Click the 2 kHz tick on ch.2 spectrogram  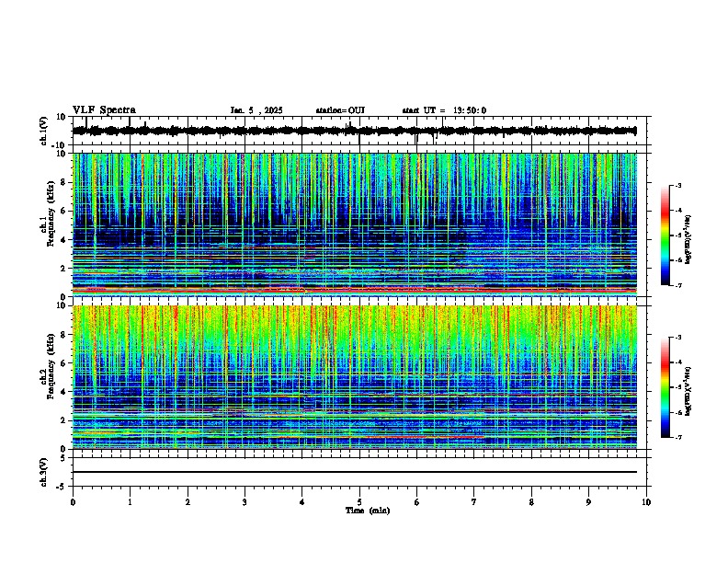coord(64,420)
